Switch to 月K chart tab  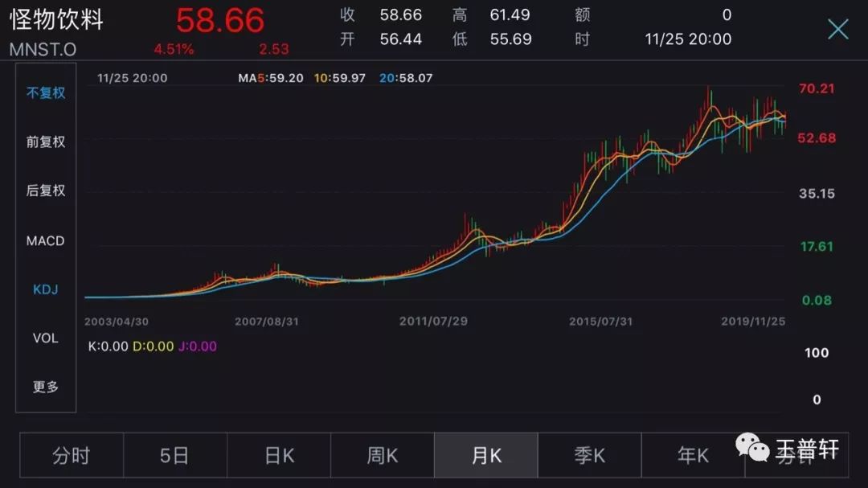pyautogui.click(x=486, y=455)
